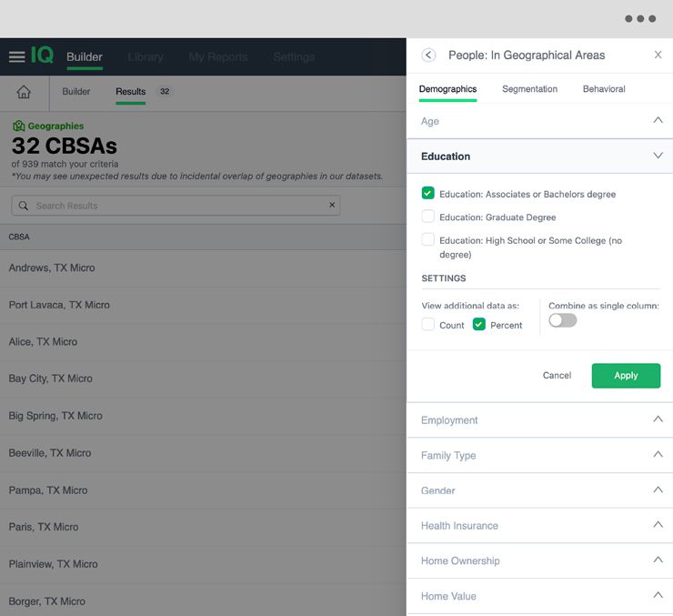Viewport: 673px width, 616px height.
Task: Clear the search results field
Action: [x=332, y=206]
